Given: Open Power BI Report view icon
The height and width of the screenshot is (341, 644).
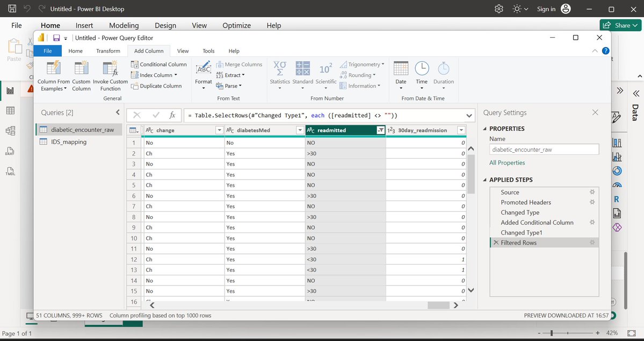Looking at the screenshot, I should click(10, 90).
